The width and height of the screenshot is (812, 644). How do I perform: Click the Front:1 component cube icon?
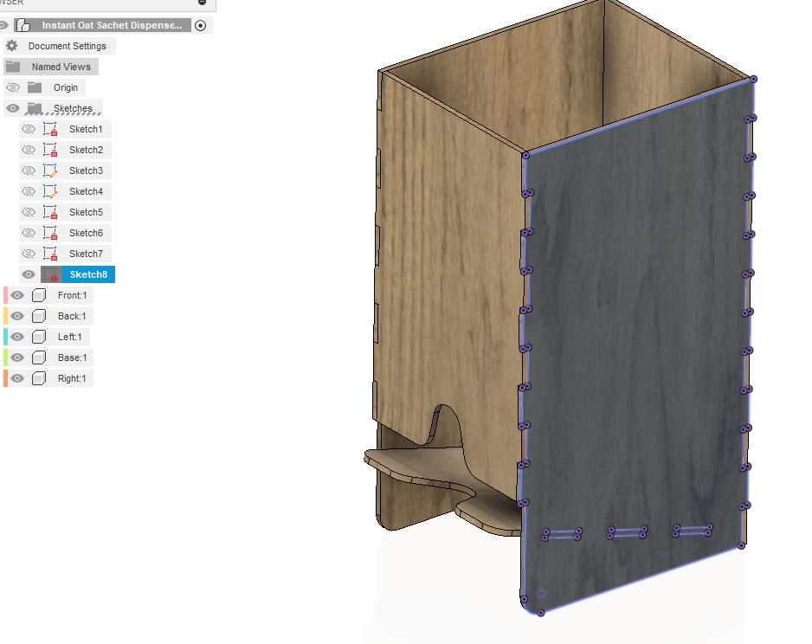tap(39, 295)
